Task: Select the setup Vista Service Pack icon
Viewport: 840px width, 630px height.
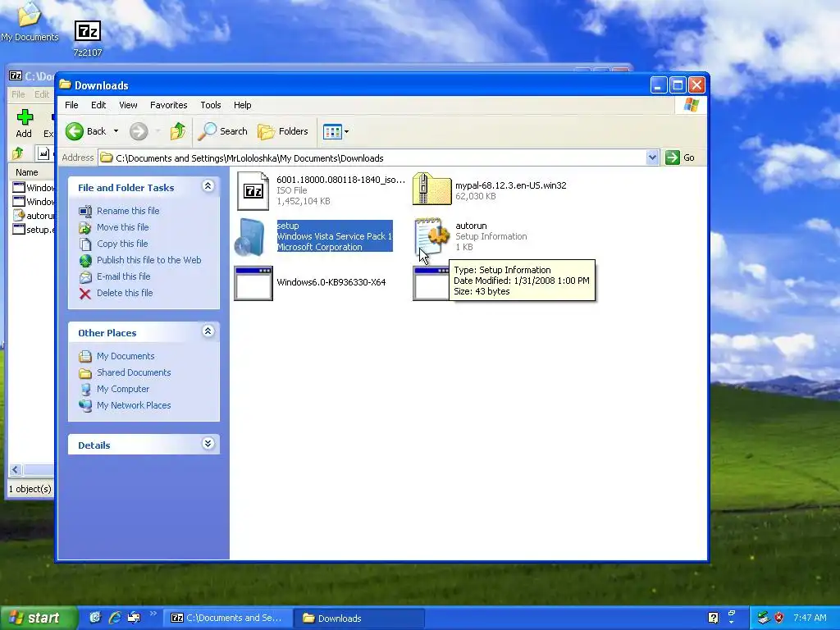Action: (250, 237)
